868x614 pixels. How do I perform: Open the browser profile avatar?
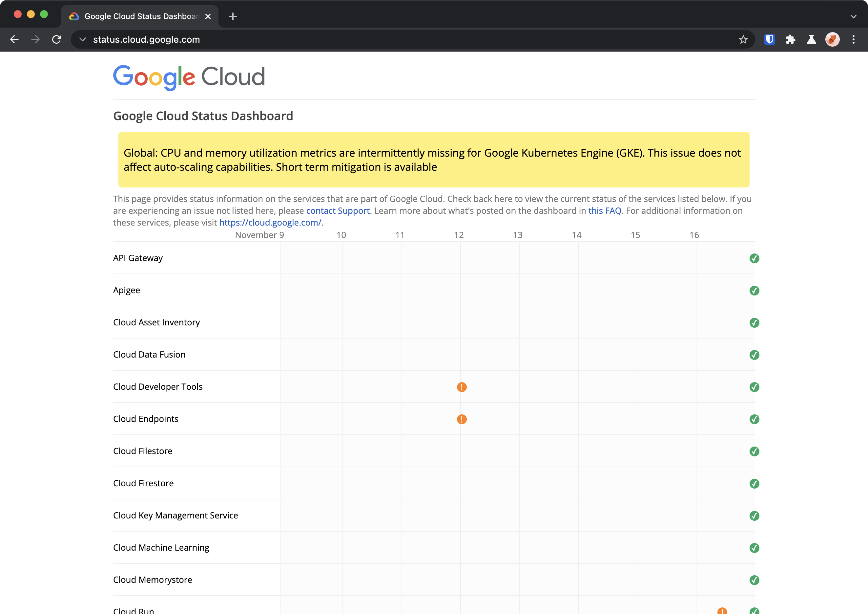[x=833, y=39]
